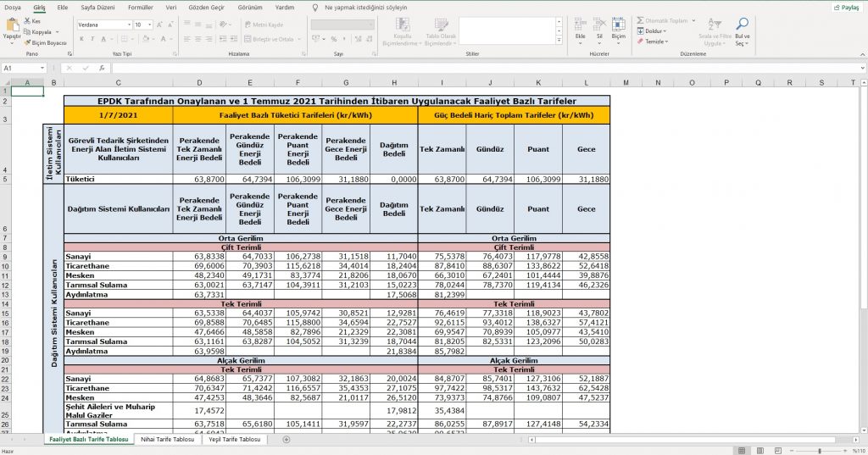Expand cell styles gallery more arrow
Viewport: 868px width, 455px height.
559,41
